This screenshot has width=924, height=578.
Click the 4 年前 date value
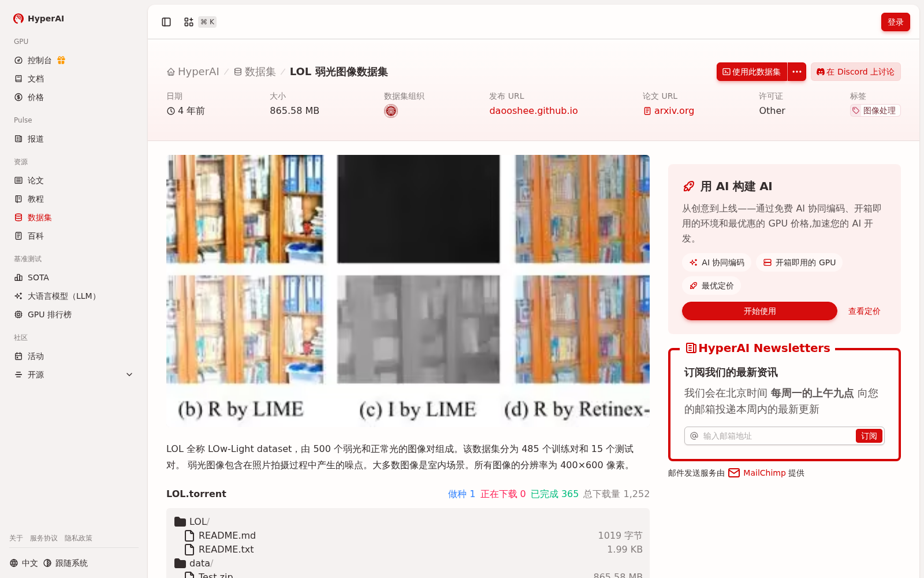click(191, 110)
